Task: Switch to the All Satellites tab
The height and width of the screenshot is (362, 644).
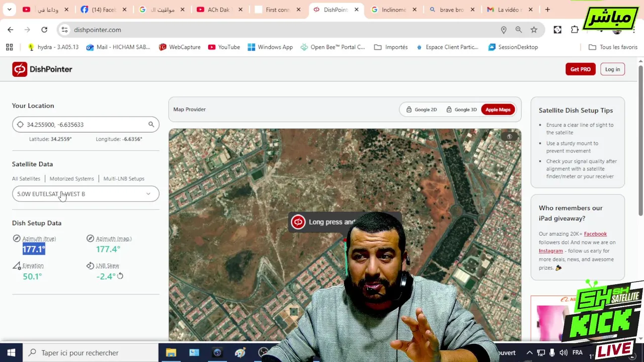Action: [26, 178]
